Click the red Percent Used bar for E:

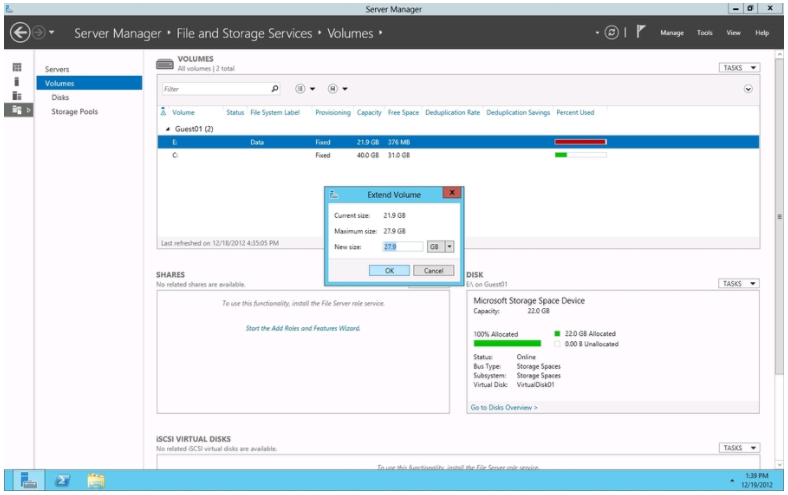tap(580, 142)
